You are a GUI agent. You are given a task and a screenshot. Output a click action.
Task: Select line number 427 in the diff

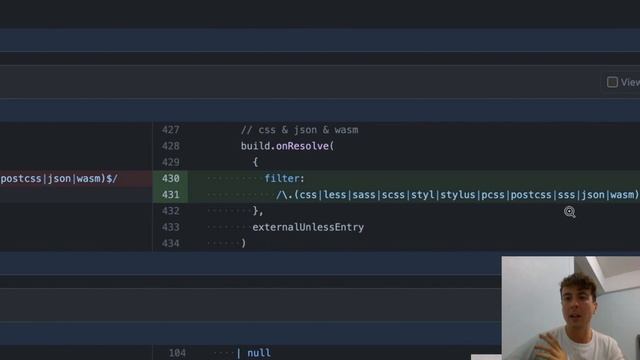170,130
